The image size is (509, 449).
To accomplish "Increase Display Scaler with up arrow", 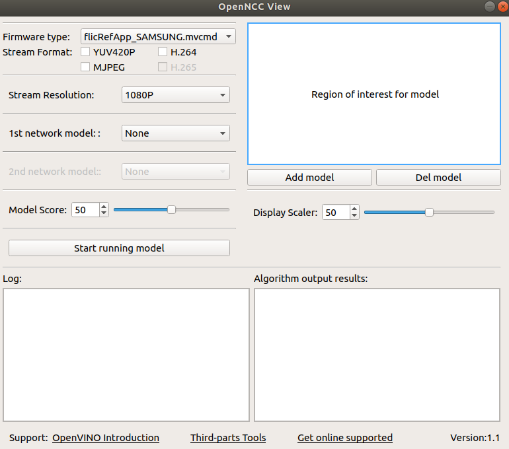I will tap(355, 209).
